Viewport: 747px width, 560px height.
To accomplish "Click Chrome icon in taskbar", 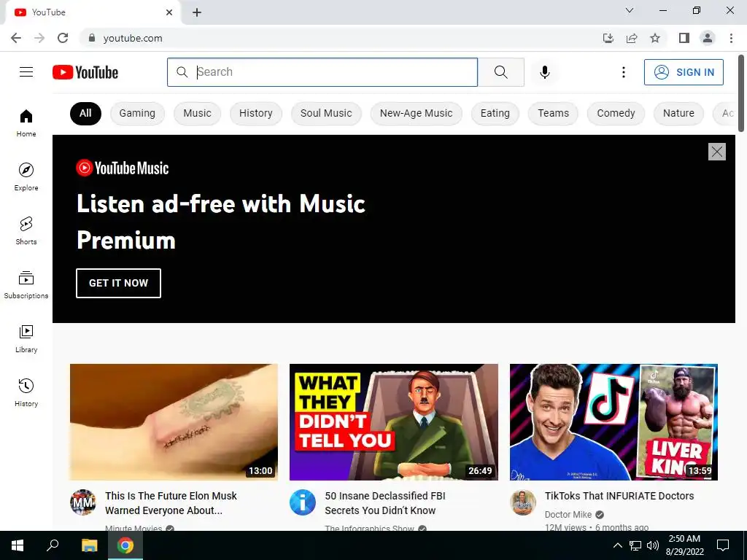I will click(125, 545).
